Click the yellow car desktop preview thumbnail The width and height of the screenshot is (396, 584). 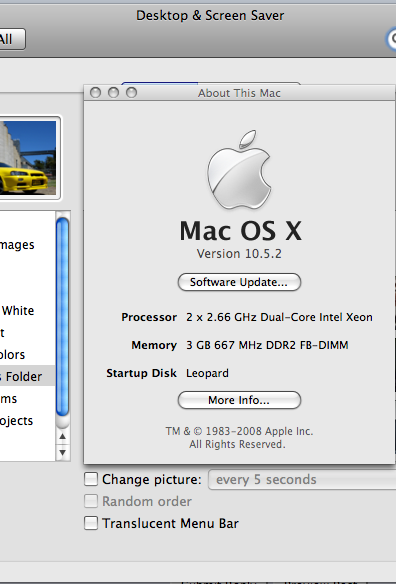[28, 158]
